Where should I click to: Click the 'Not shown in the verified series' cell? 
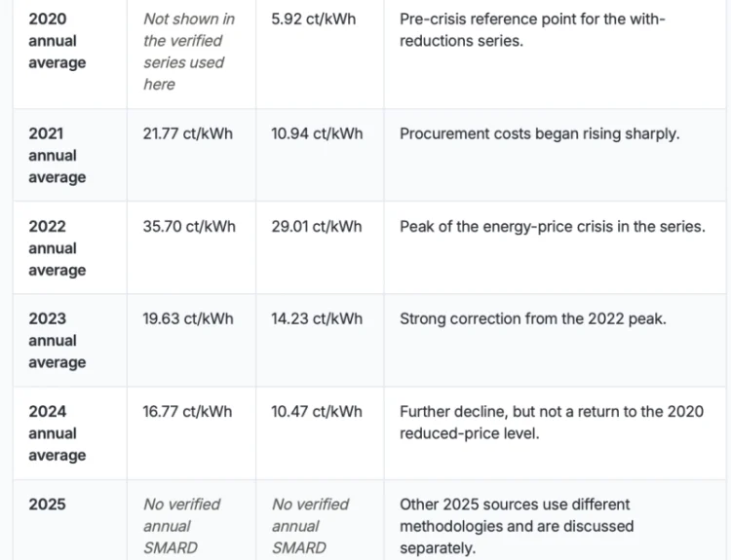pyautogui.click(x=189, y=52)
